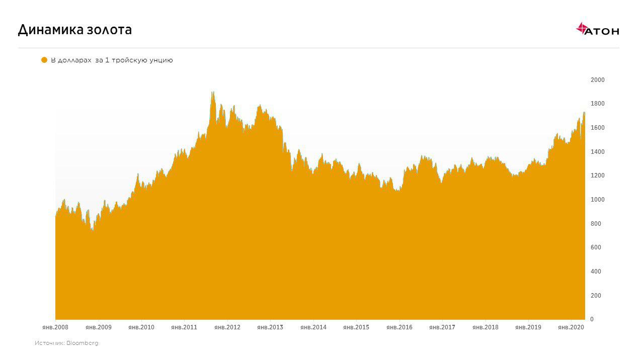Select the 'янв.2020' x-axis label
The height and width of the screenshot is (362, 644).
point(571,327)
